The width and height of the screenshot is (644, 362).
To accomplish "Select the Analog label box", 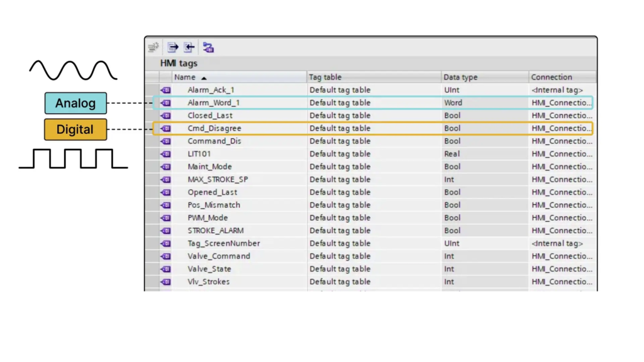I will click(75, 103).
